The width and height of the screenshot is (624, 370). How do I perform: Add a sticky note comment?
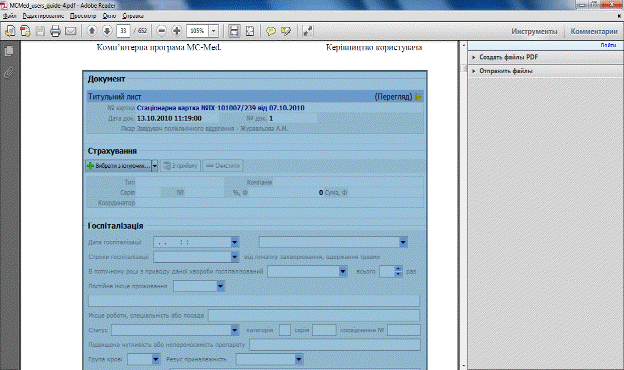pos(271,31)
